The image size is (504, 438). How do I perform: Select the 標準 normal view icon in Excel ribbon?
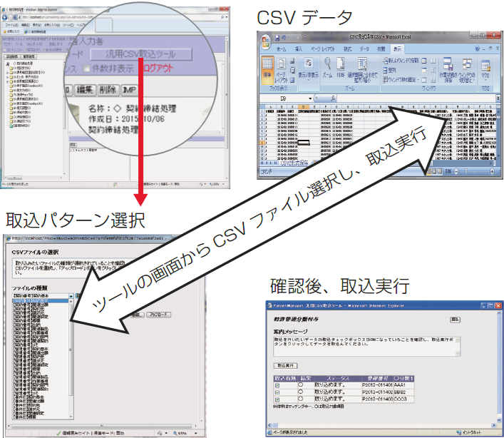click(267, 68)
